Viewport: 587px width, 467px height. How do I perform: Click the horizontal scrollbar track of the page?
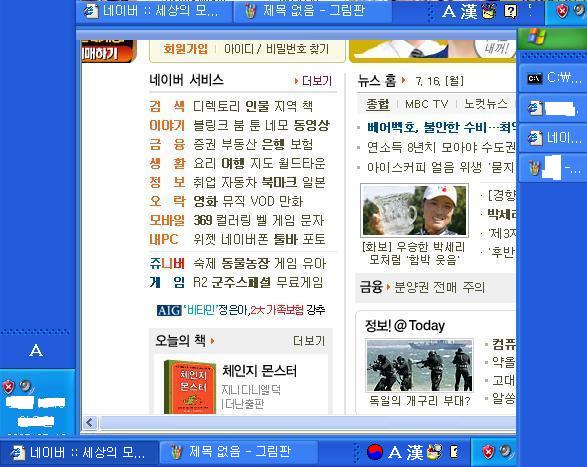pyautogui.click(x=307, y=422)
